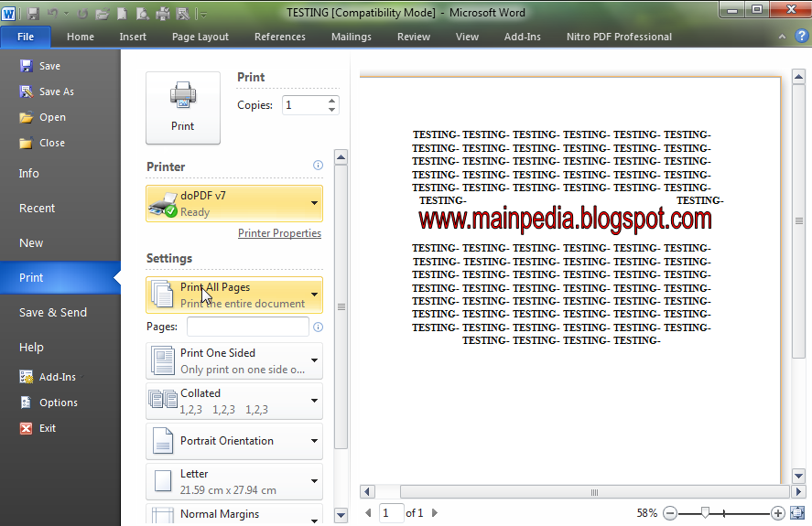
Task: Switch to the Mailings tab
Action: click(352, 37)
